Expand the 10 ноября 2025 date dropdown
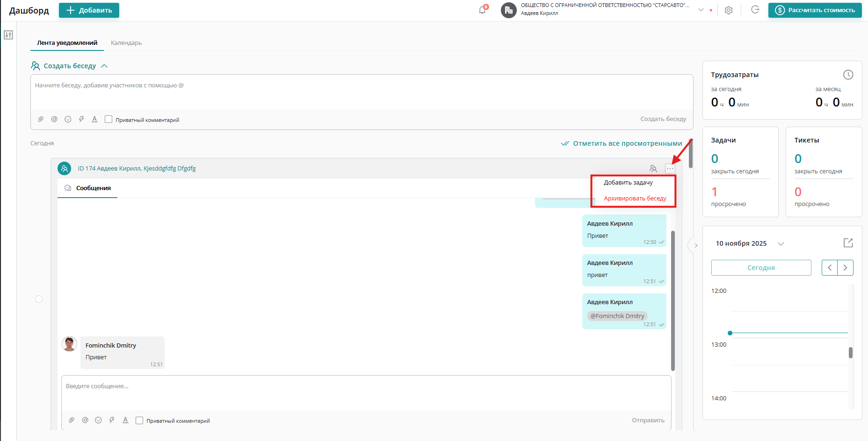Viewport: 868px width, 441px height. coord(781,244)
